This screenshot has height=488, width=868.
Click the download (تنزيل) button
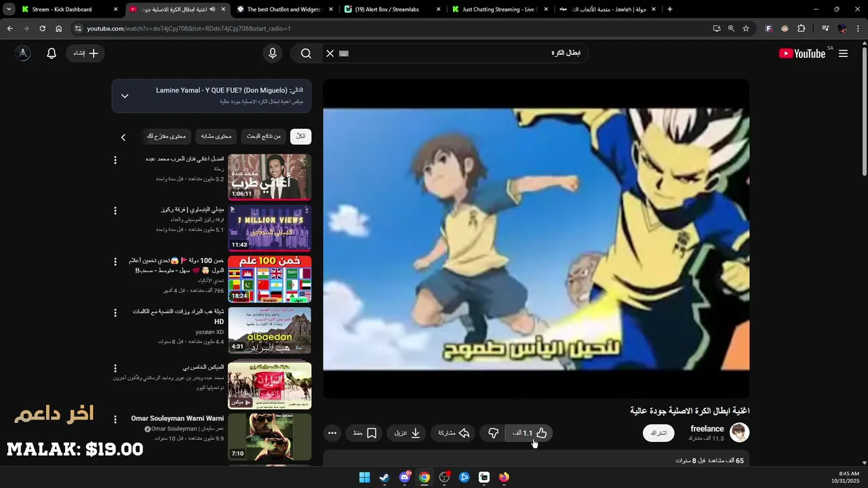407,433
